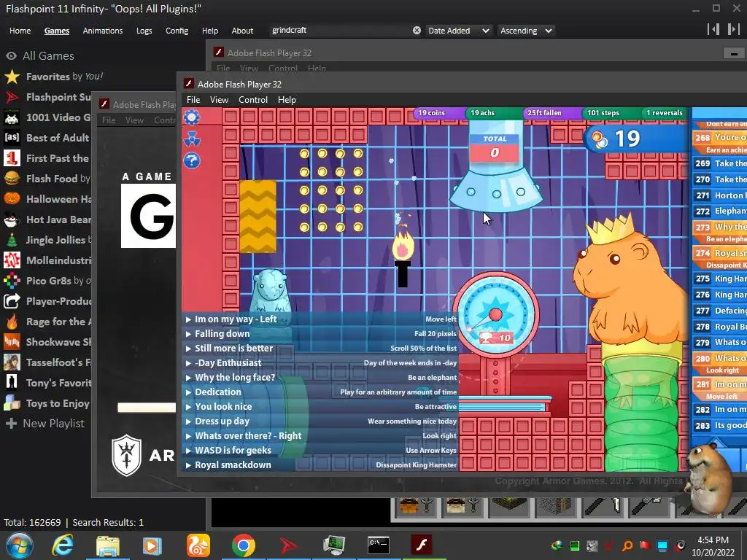Open the About page in Flashpoint
This screenshot has height=560, width=747.
pos(242,31)
